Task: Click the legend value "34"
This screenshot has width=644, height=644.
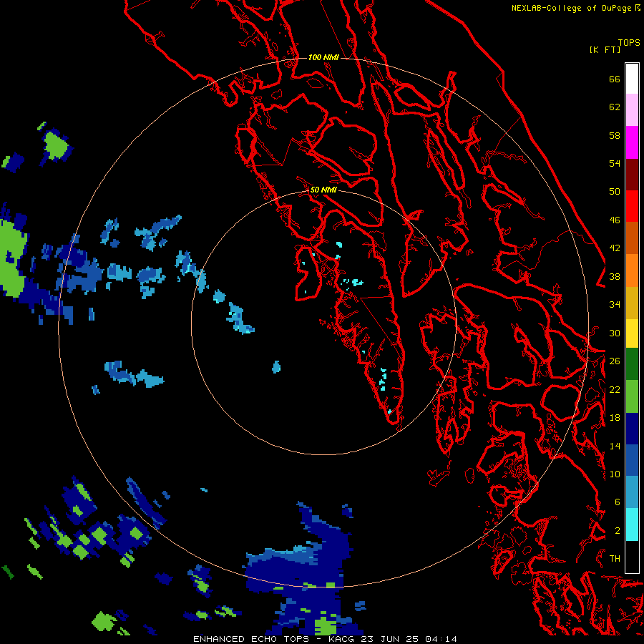Action: [x=615, y=305]
